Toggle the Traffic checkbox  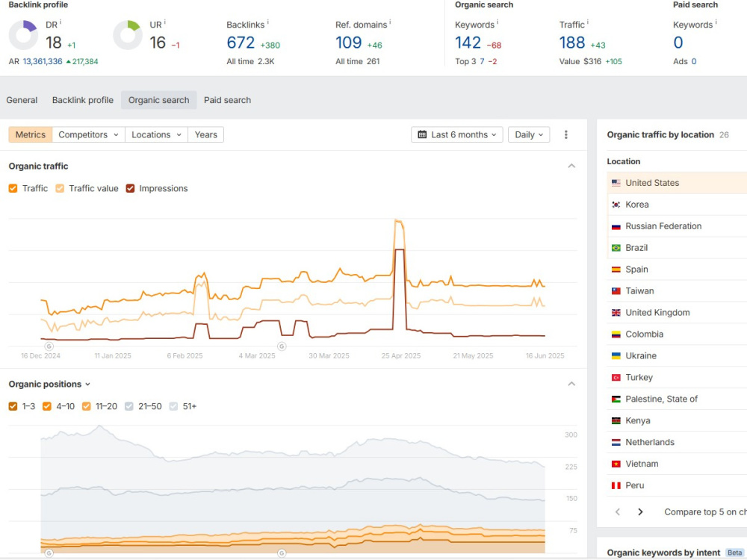(x=13, y=189)
